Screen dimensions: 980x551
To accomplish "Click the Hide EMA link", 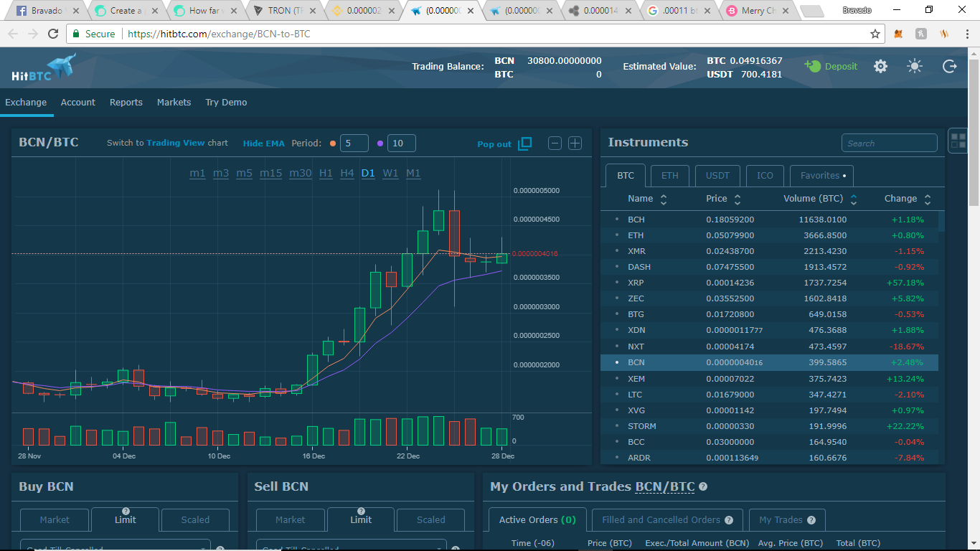I will pos(264,143).
